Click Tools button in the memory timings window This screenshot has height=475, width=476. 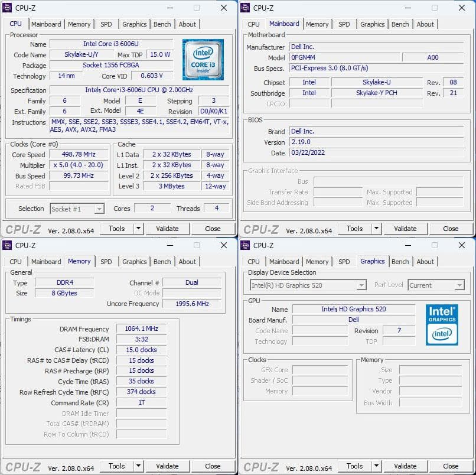[x=116, y=466]
